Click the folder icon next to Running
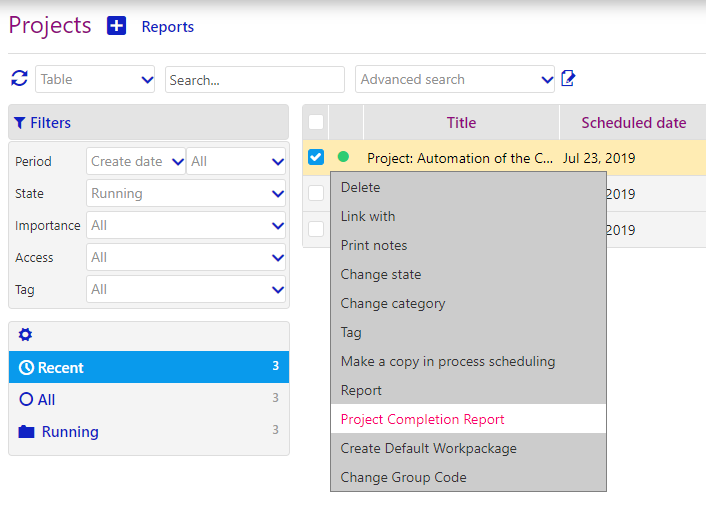 coord(26,432)
